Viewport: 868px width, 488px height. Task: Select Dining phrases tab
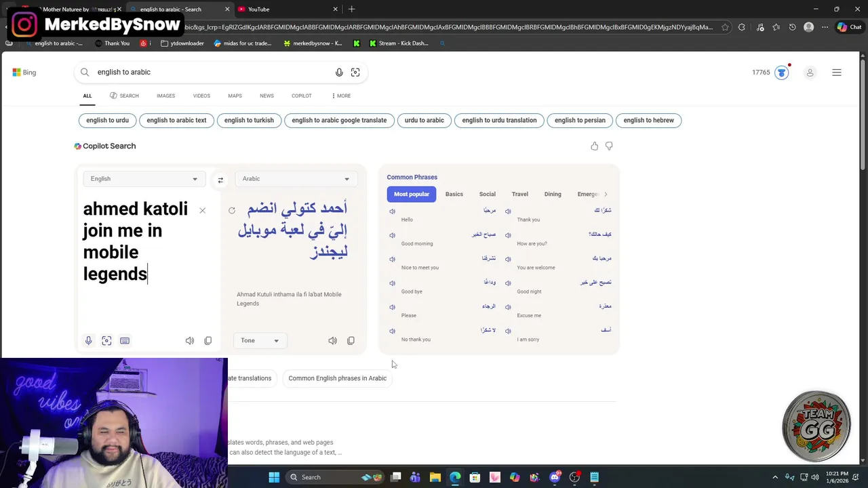point(553,194)
